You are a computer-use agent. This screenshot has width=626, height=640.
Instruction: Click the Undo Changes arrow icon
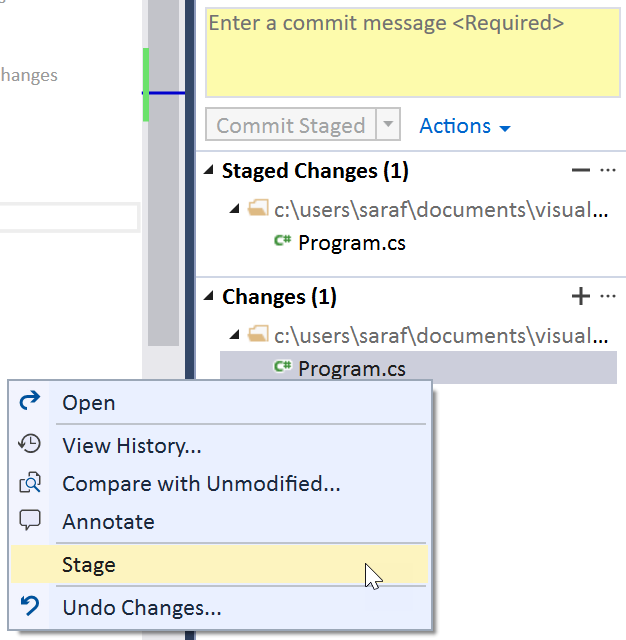[x=30, y=607]
